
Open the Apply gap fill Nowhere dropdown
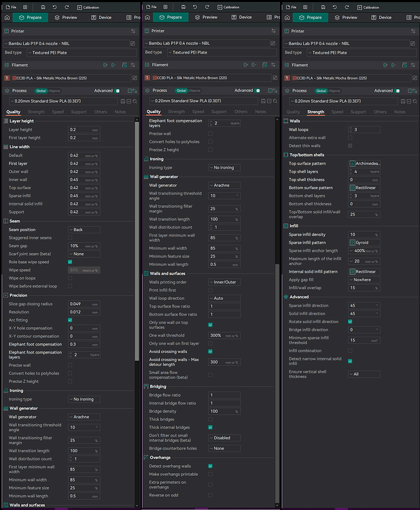pyautogui.click(x=364, y=279)
